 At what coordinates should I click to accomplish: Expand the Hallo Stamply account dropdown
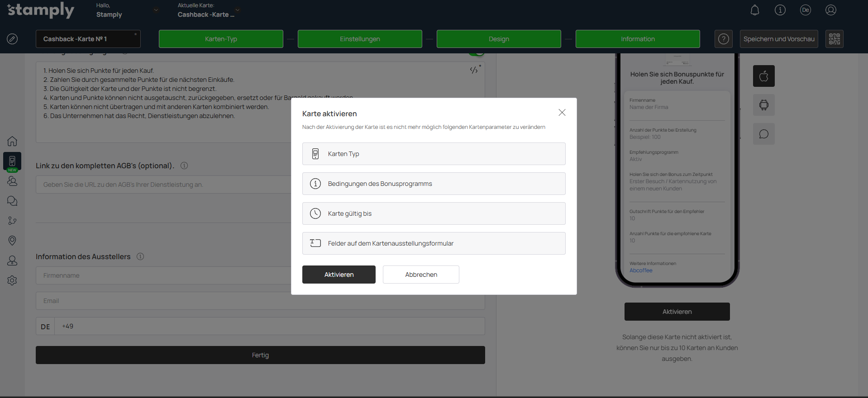(x=156, y=10)
